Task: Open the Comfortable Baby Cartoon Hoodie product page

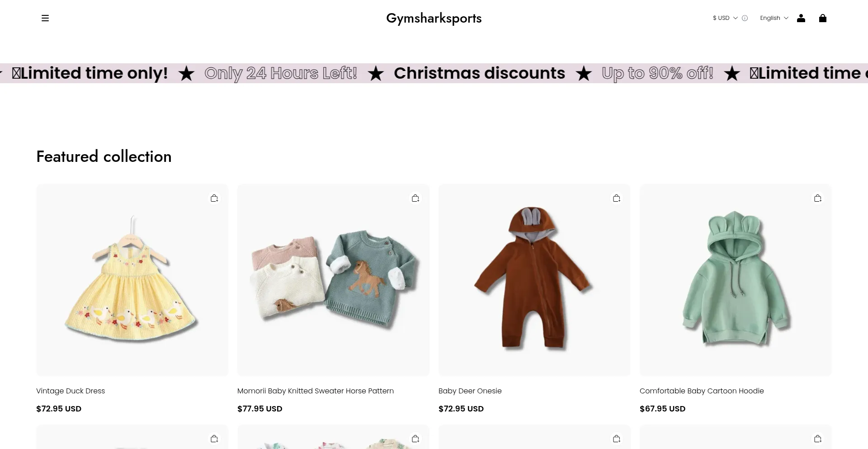Action: click(x=701, y=391)
